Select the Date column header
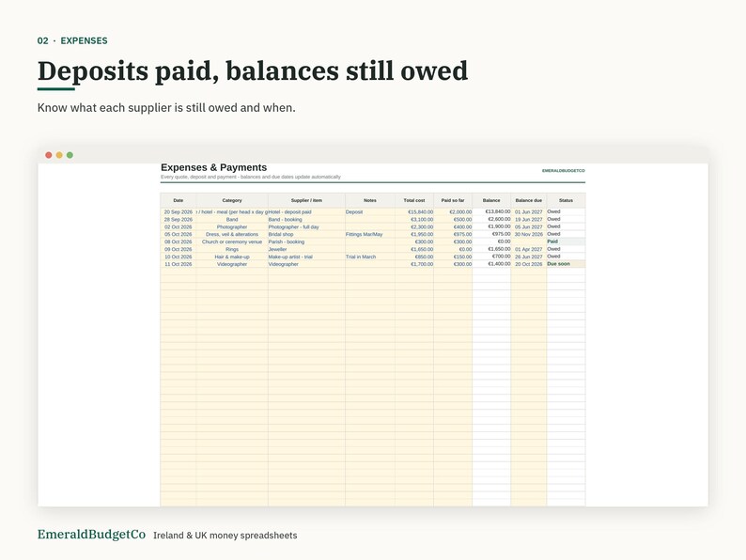 click(x=179, y=200)
